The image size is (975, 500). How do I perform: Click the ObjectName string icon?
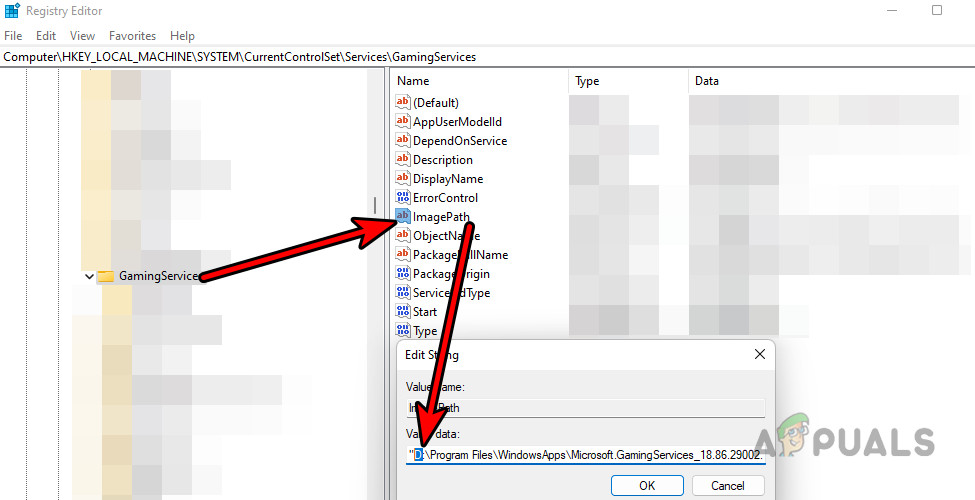click(403, 236)
